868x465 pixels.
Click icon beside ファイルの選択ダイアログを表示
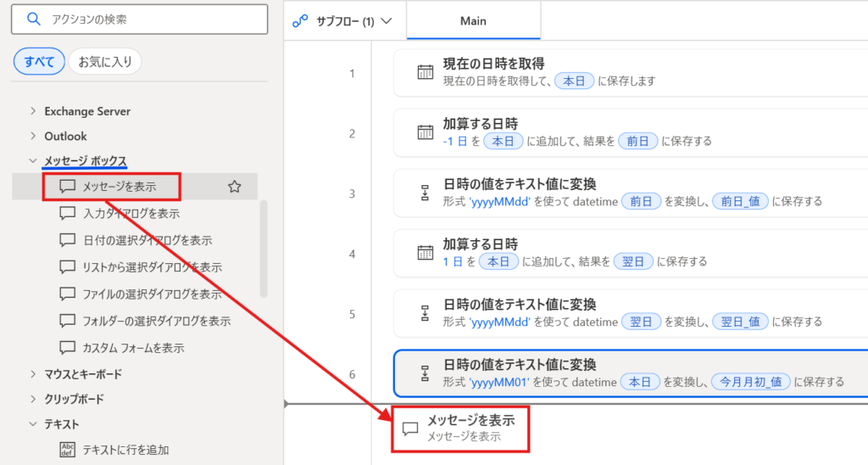[68, 294]
